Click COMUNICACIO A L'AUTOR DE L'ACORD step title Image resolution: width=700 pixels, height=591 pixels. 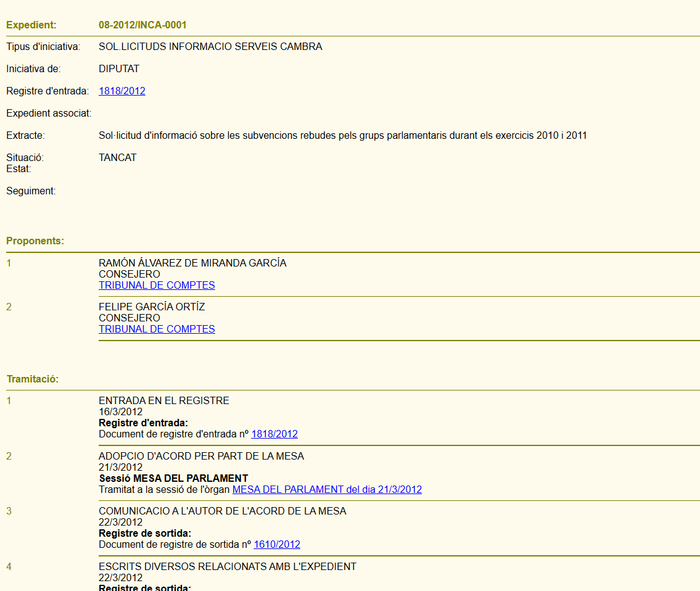point(222,511)
